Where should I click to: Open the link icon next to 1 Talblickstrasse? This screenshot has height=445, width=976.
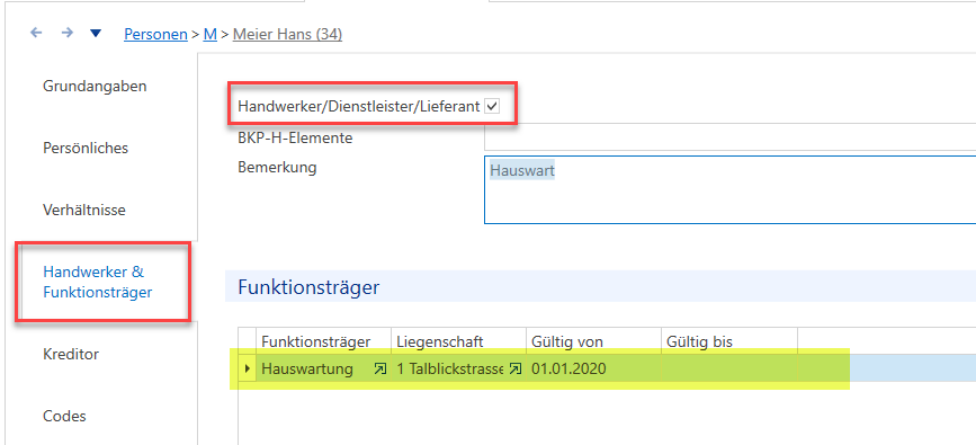click(x=514, y=369)
